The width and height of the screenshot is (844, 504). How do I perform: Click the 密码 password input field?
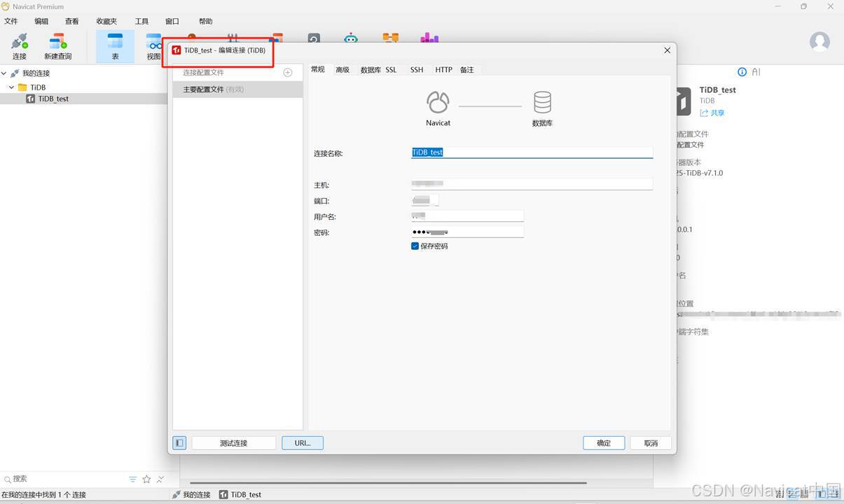pos(467,232)
